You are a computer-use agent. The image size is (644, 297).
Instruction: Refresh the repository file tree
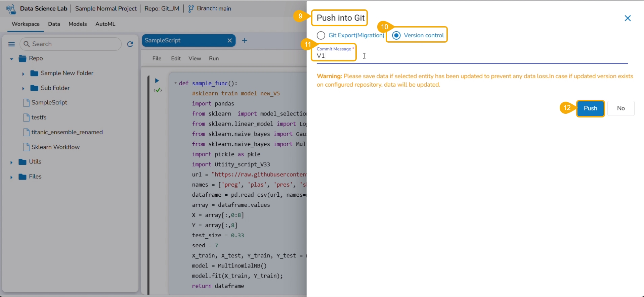130,44
